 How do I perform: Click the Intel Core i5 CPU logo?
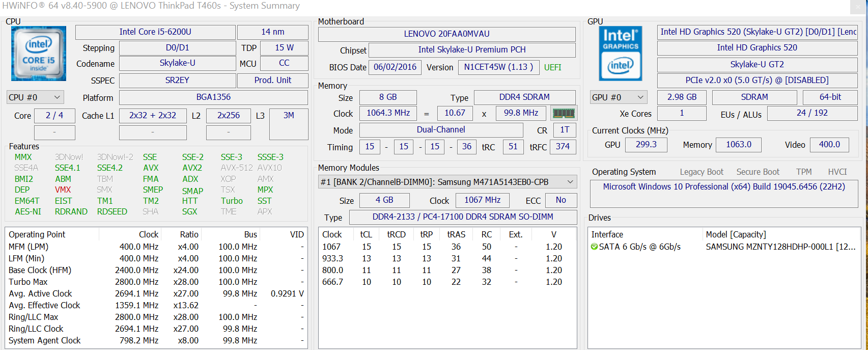39,53
